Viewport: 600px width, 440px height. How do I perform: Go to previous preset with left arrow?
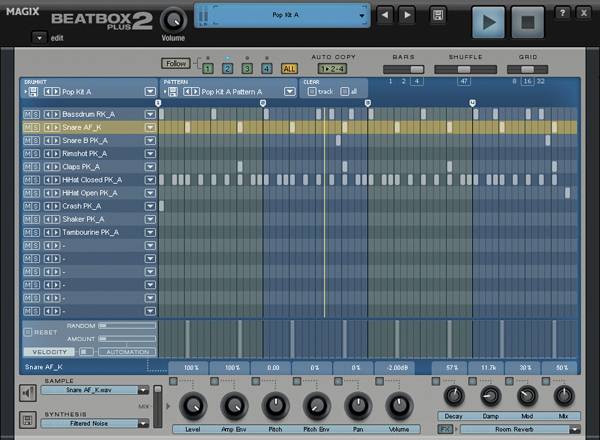click(385, 15)
